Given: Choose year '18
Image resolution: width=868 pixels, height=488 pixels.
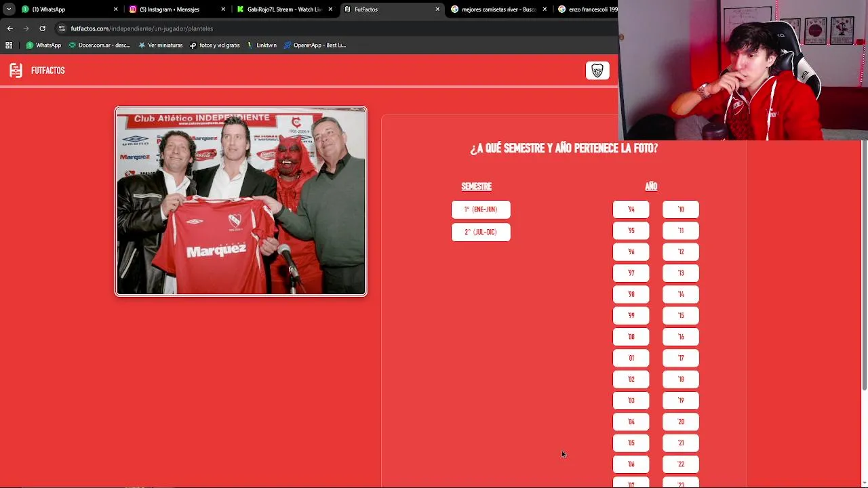Looking at the screenshot, I should pyautogui.click(x=681, y=379).
